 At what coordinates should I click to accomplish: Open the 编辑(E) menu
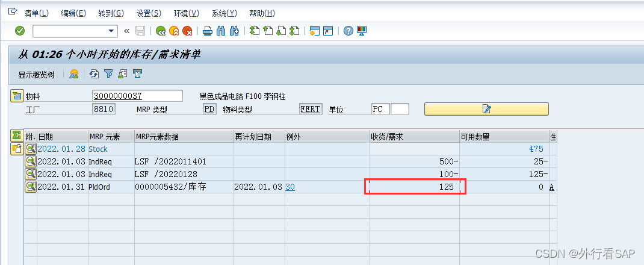pos(73,13)
